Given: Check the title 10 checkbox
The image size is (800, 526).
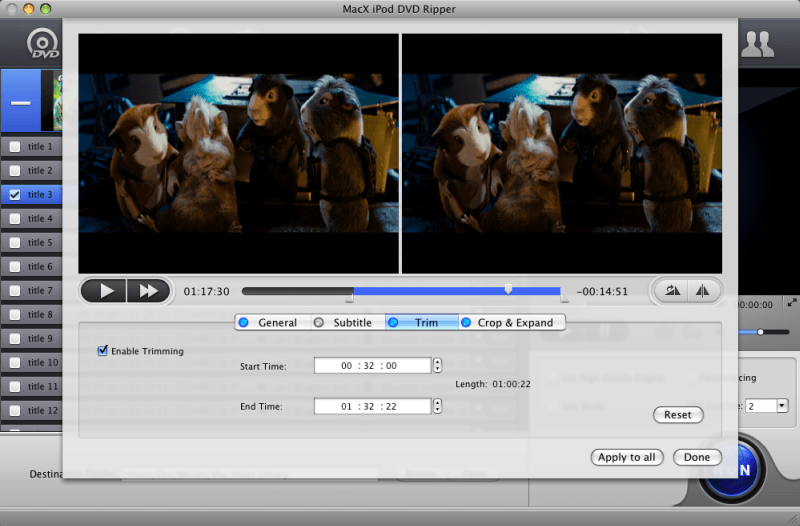Looking at the screenshot, I should click(x=15, y=362).
